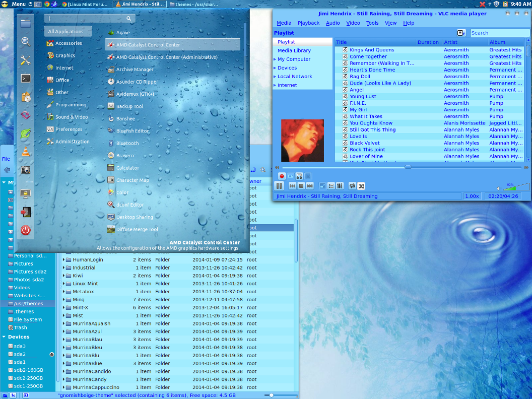Open the VLC Tools menu
Viewport: 532px width, 399px height.
point(372,23)
